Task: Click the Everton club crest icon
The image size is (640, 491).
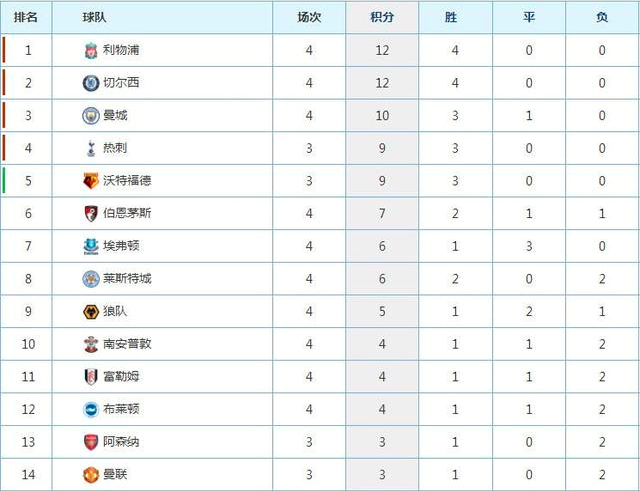Action: click(91, 246)
